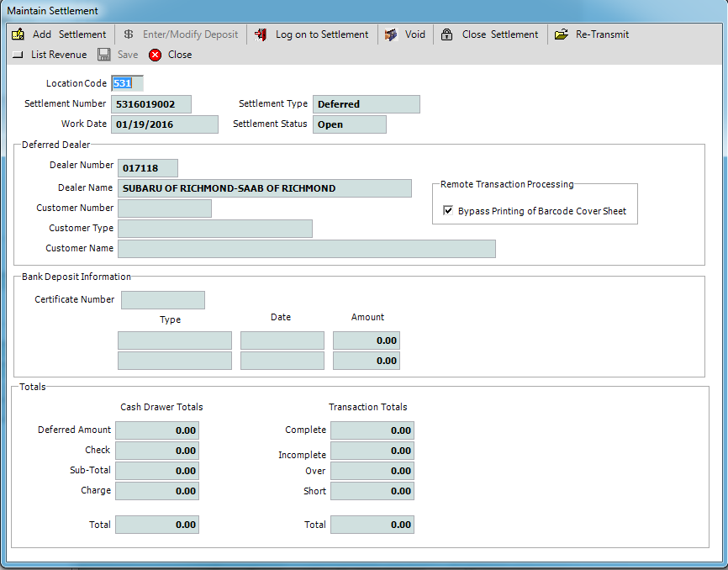Click the Enter/Modify Deposit dollar icon
728x570 pixels.
click(128, 34)
